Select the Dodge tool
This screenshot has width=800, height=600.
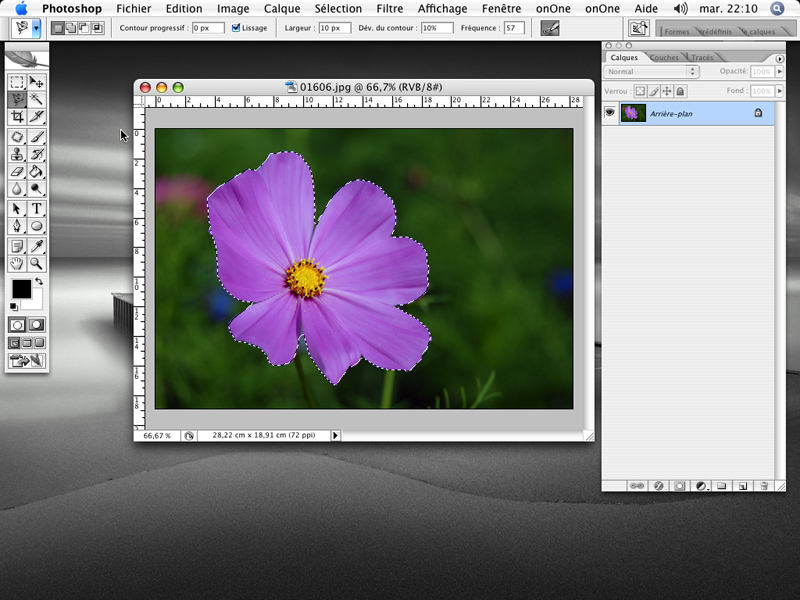(36, 189)
